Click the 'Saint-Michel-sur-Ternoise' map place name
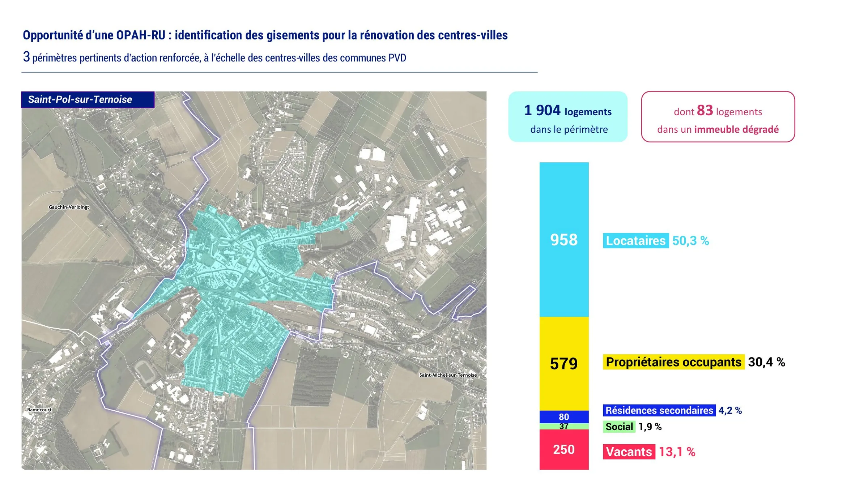This screenshot has height=488, width=868. click(448, 375)
